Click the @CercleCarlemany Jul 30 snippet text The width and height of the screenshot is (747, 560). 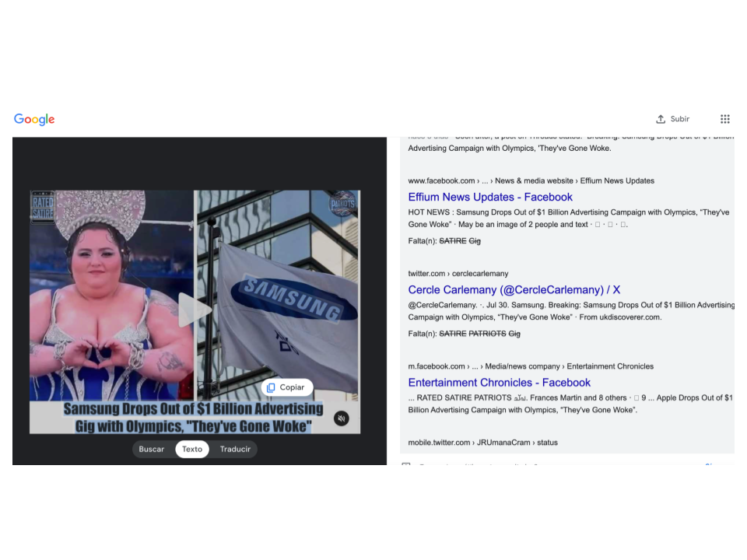(571, 311)
